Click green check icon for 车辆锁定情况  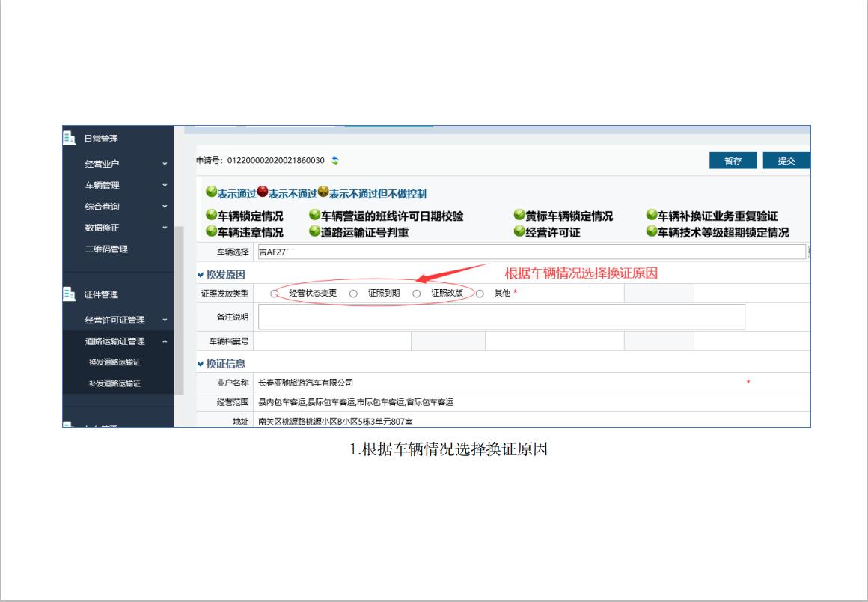click(212, 214)
